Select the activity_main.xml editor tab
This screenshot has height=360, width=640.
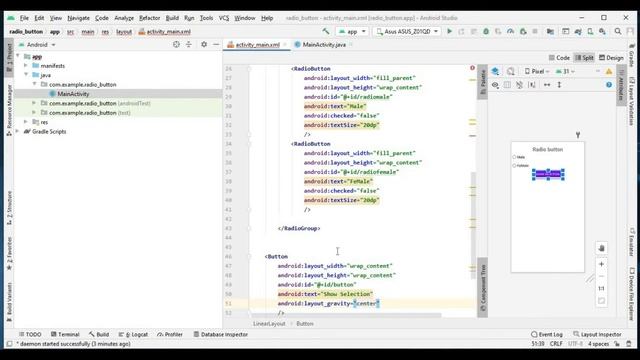coord(257,44)
